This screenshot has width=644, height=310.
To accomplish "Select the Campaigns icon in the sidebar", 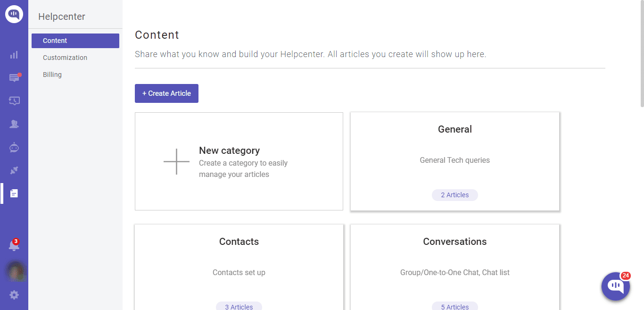I will coord(14,101).
